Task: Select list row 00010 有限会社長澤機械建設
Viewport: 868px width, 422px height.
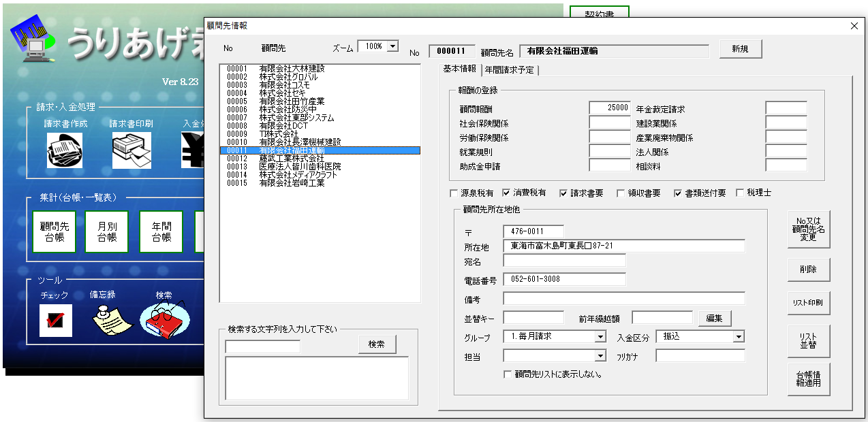Action: (320, 142)
